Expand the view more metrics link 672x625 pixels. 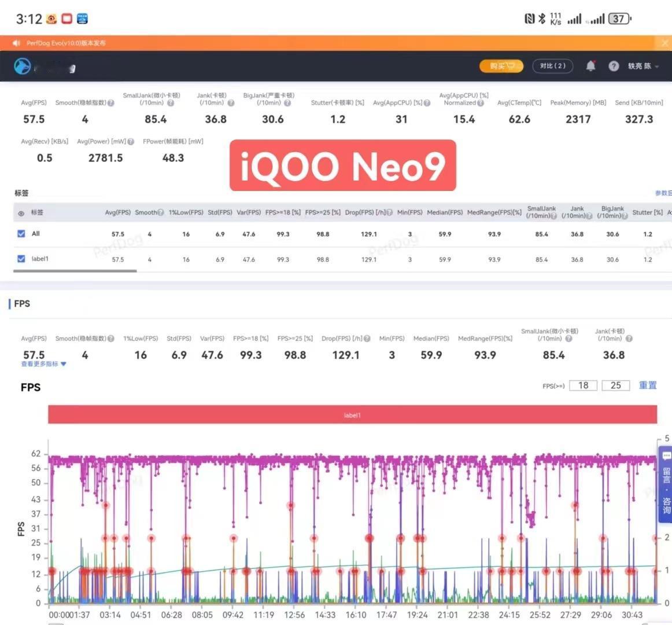pos(43,364)
